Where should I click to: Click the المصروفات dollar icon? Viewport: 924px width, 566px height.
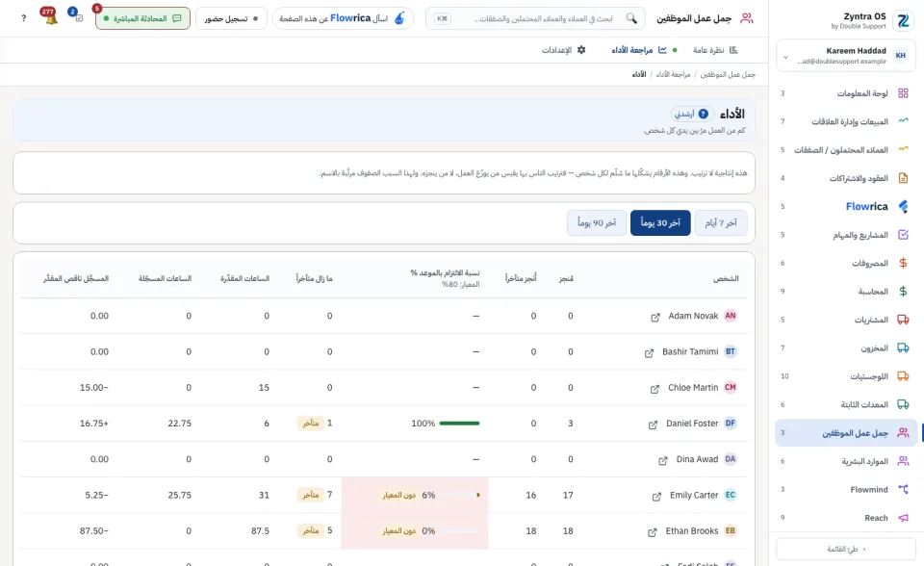pos(903,263)
